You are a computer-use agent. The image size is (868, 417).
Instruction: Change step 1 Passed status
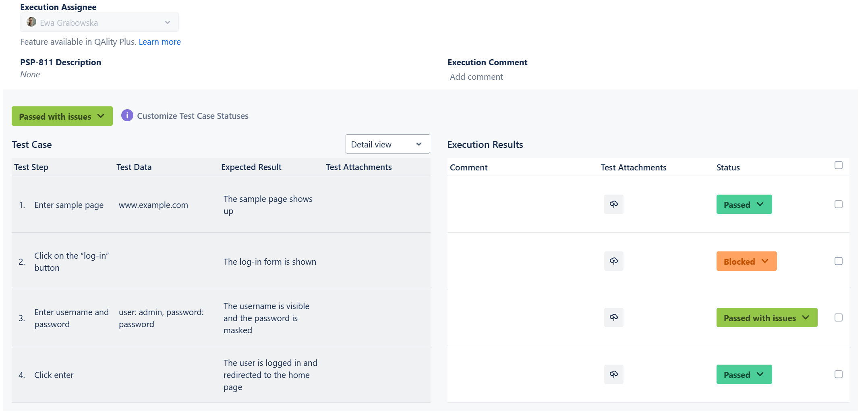744,204
